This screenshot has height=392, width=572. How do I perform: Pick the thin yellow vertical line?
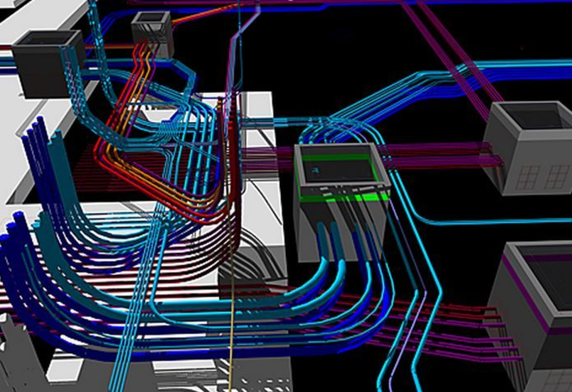coord(232,298)
